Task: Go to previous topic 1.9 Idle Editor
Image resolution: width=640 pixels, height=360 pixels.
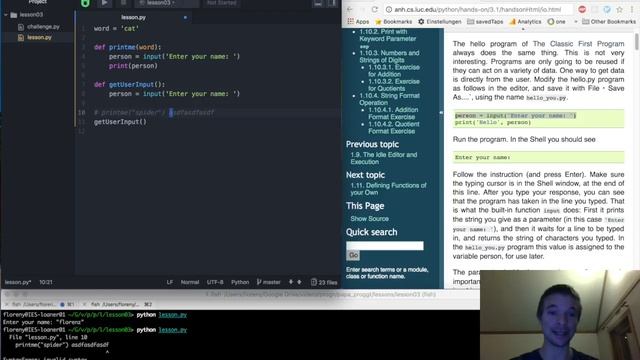Action: [x=384, y=158]
